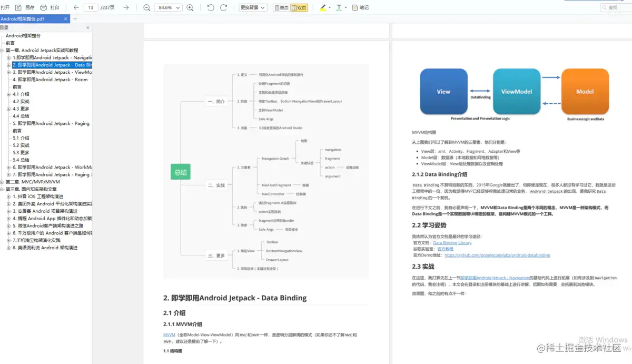
Task: Select 2. 即学即用Android Jetpack - Data Binding entry
Action: (x=52, y=65)
